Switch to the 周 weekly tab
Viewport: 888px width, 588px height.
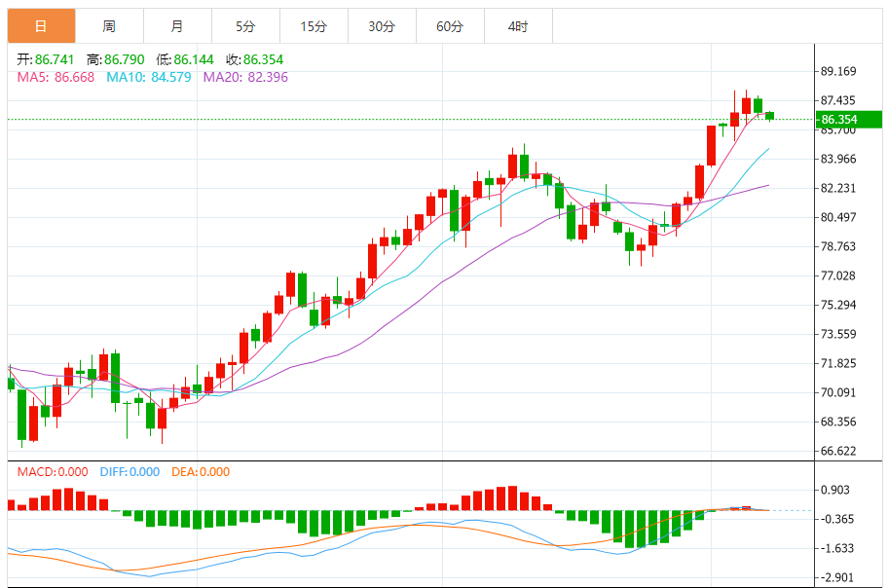pyautogui.click(x=109, y=26)
